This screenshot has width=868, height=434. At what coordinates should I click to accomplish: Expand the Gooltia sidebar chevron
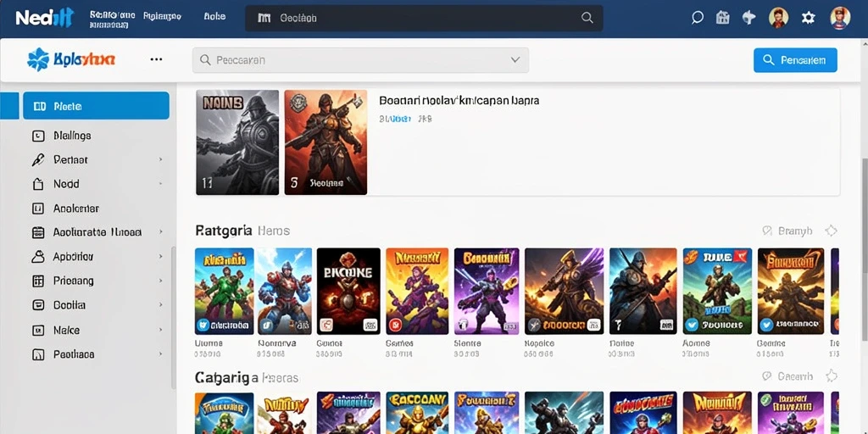[160, 305]
